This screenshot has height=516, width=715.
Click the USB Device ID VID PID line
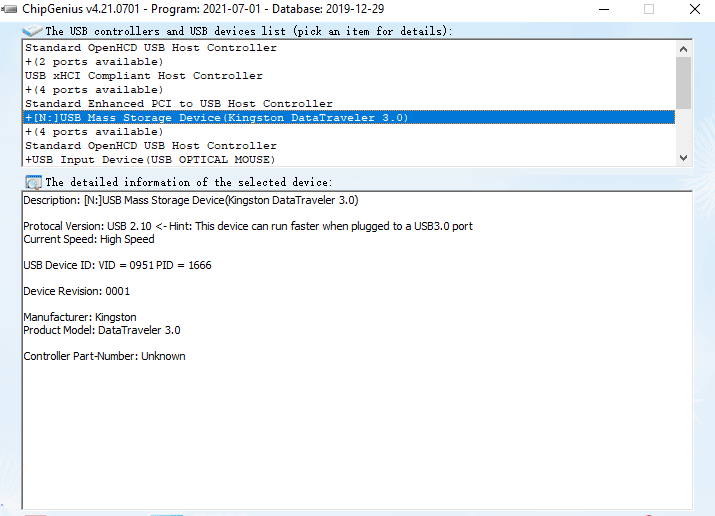click(117, 265)
